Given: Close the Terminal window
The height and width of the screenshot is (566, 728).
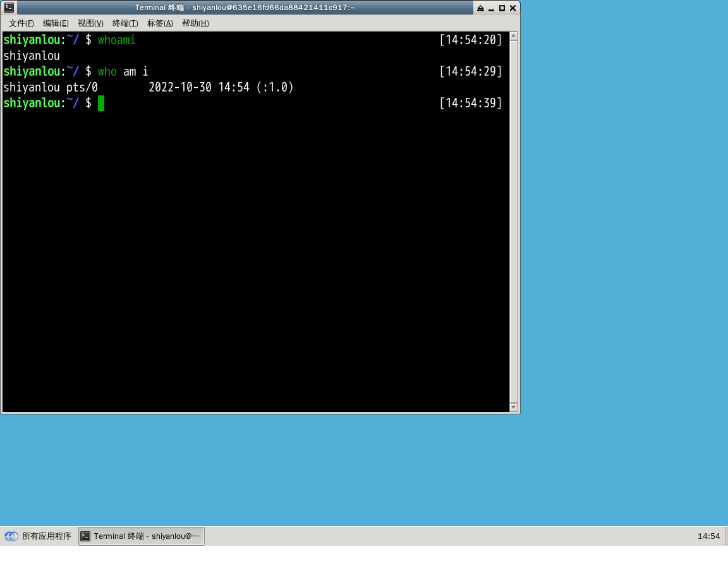Looking at the screenshot, I should coord(513,8).
